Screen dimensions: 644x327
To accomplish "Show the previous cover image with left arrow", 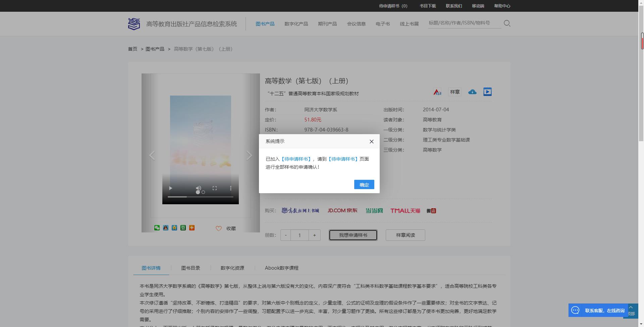I will point(152,155).
